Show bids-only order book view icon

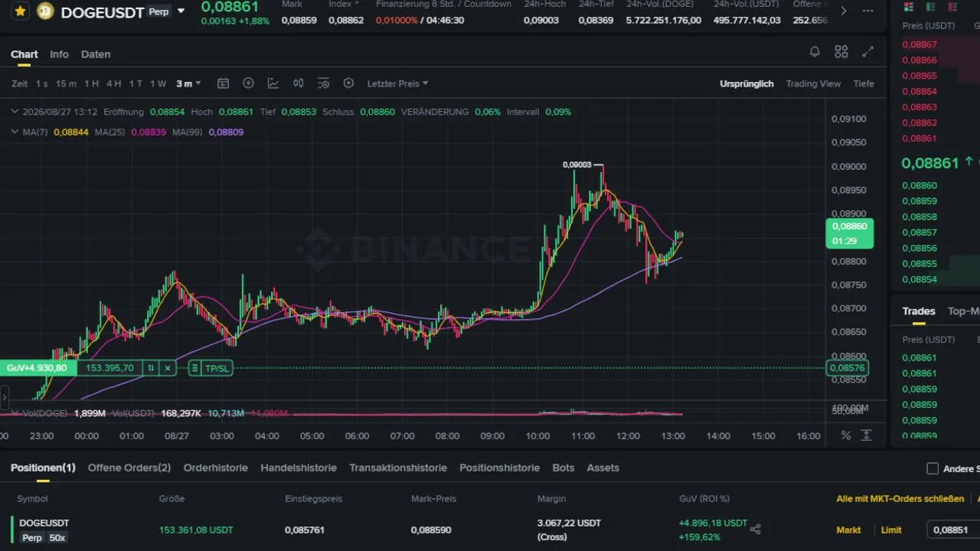tap(930, 7)
